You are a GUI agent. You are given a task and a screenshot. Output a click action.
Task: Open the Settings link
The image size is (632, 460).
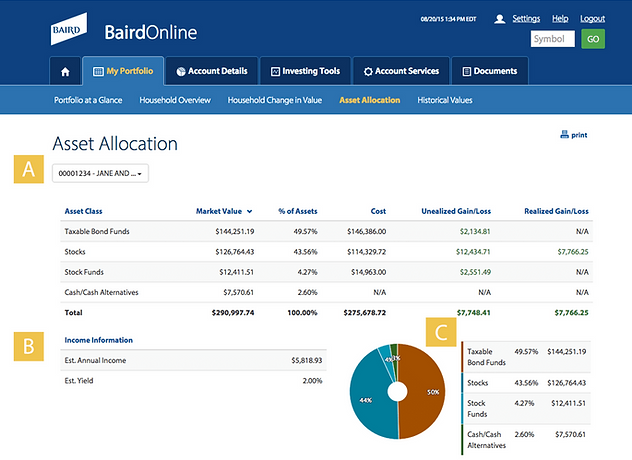(526, 19)
